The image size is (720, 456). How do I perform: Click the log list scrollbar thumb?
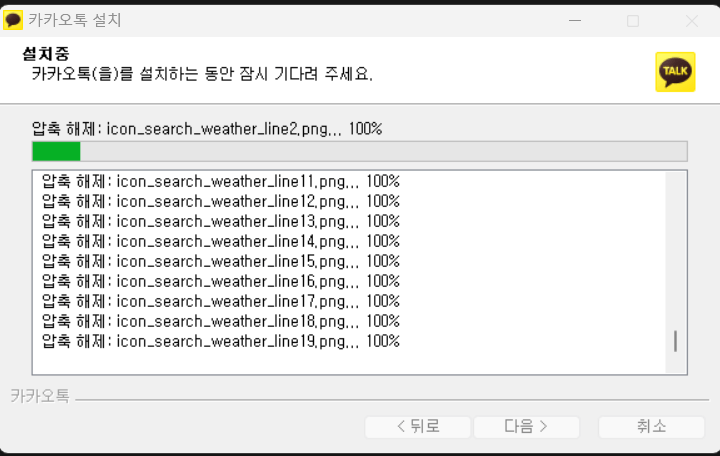pyautogui.click(x=675, y=341)
